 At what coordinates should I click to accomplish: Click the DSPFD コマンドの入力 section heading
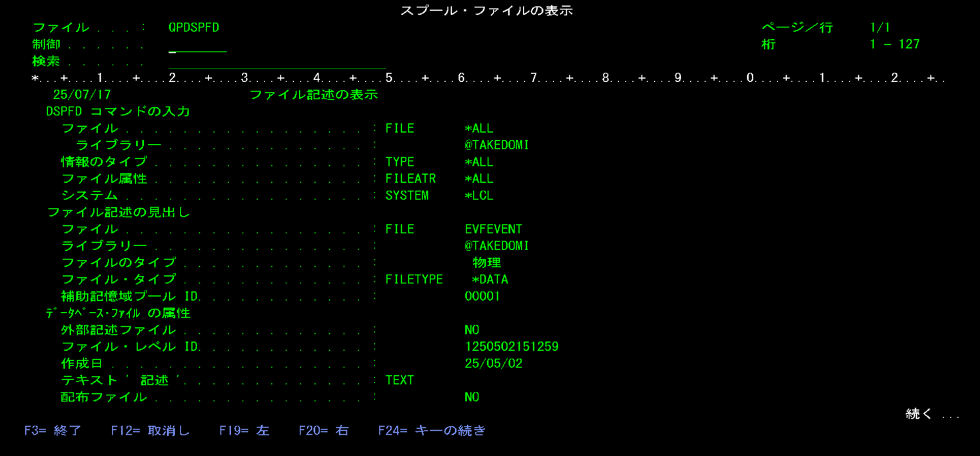(x=118, y=111)
